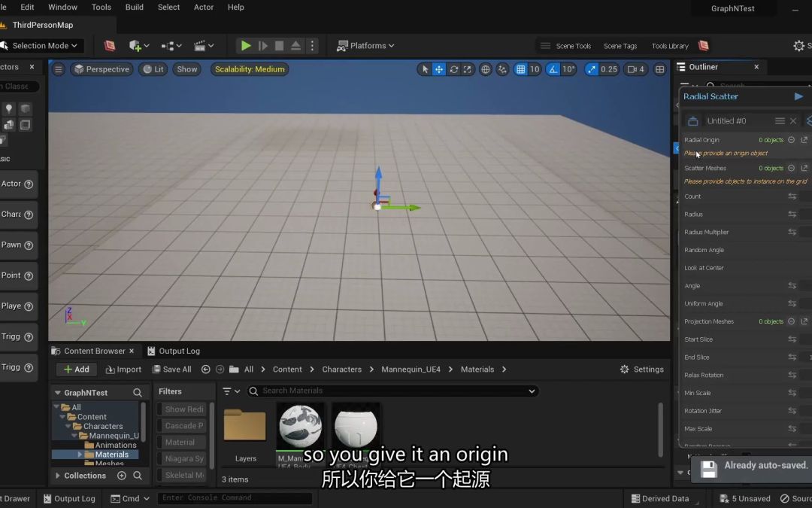Toggle rotation angle snapping in viewport

click(x=553, y=69)
